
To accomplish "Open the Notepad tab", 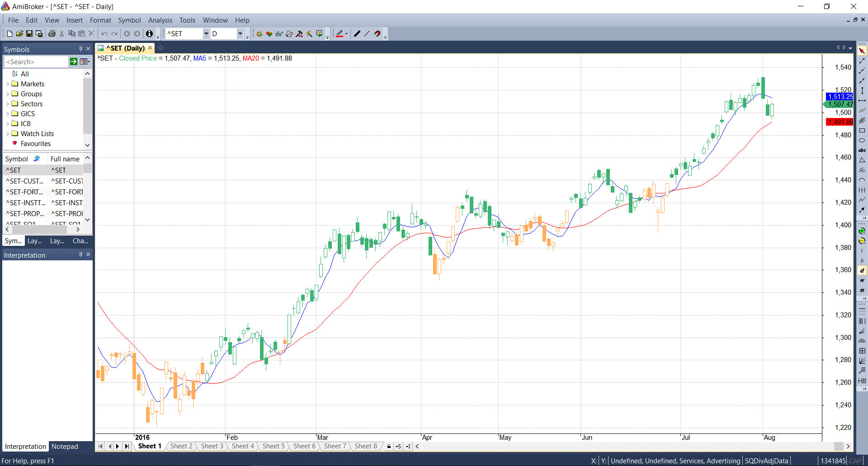I will [x=65, y=447].
